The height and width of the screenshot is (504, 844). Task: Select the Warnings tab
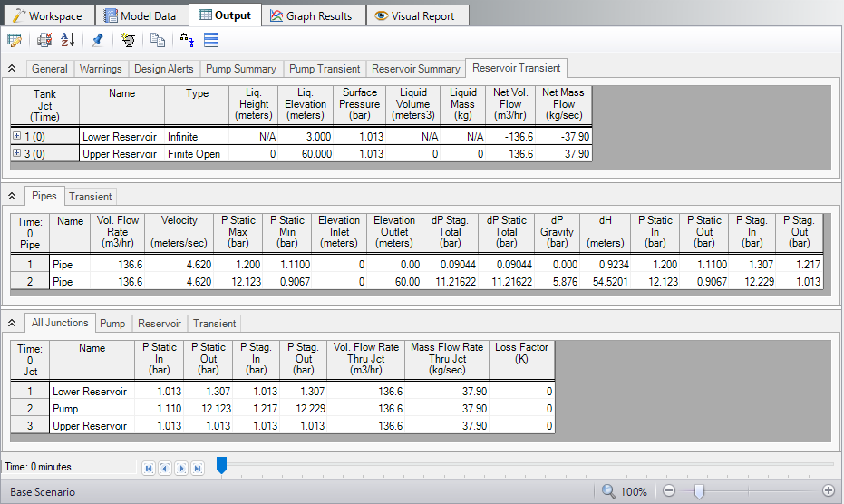coord(101,68)
